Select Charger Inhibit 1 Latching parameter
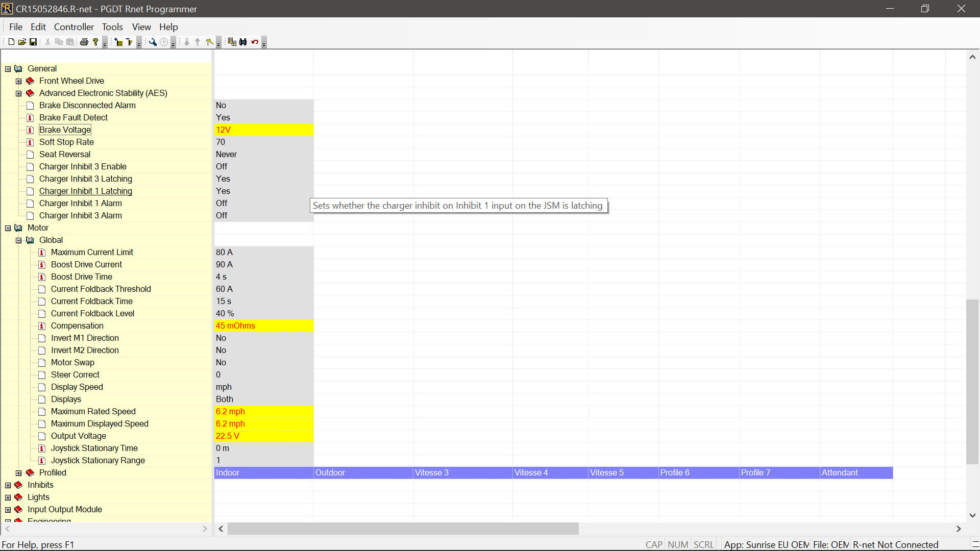This screenshot has width=980, height=551. [85, 191]
